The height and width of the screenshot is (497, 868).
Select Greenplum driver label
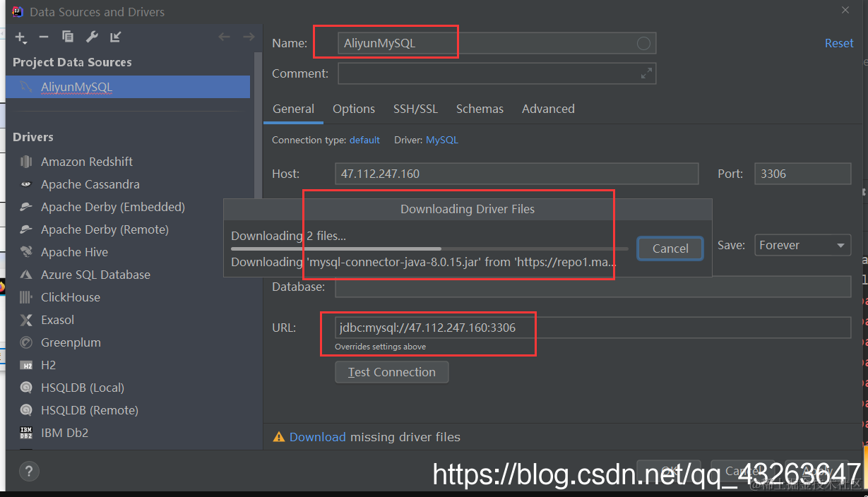(x=71, y=342)
